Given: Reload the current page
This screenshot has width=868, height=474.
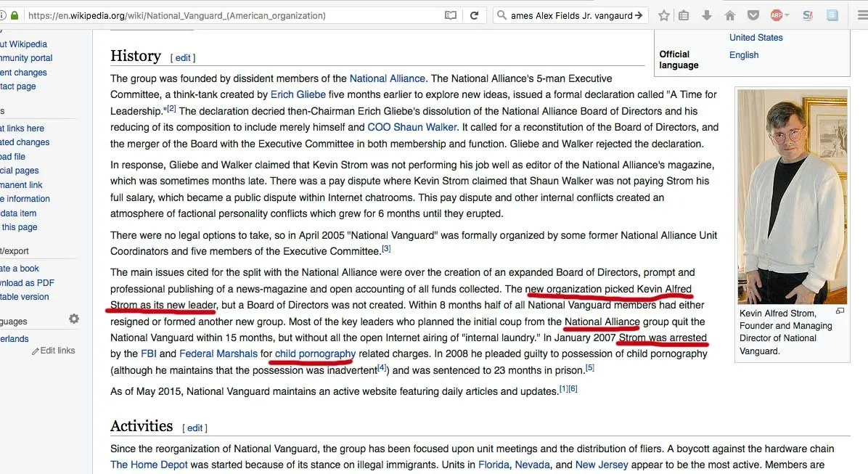Looking at the screenshot, I should [475, 15].
